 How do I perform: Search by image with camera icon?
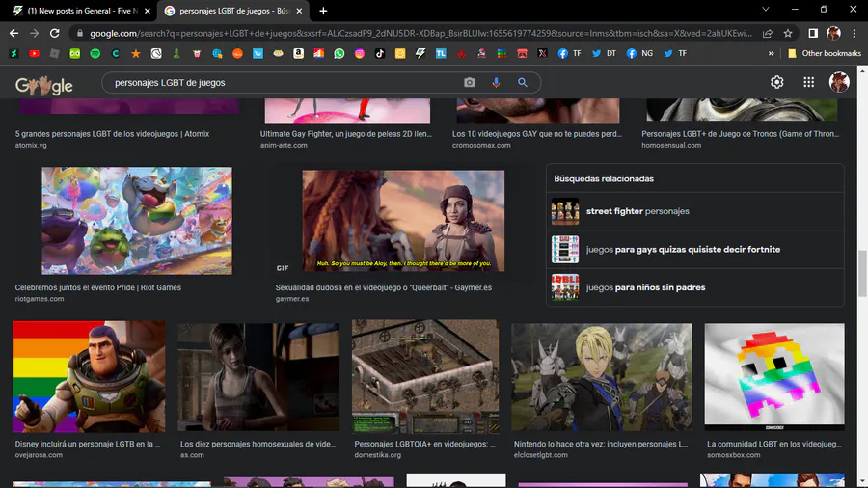point(470,82)
